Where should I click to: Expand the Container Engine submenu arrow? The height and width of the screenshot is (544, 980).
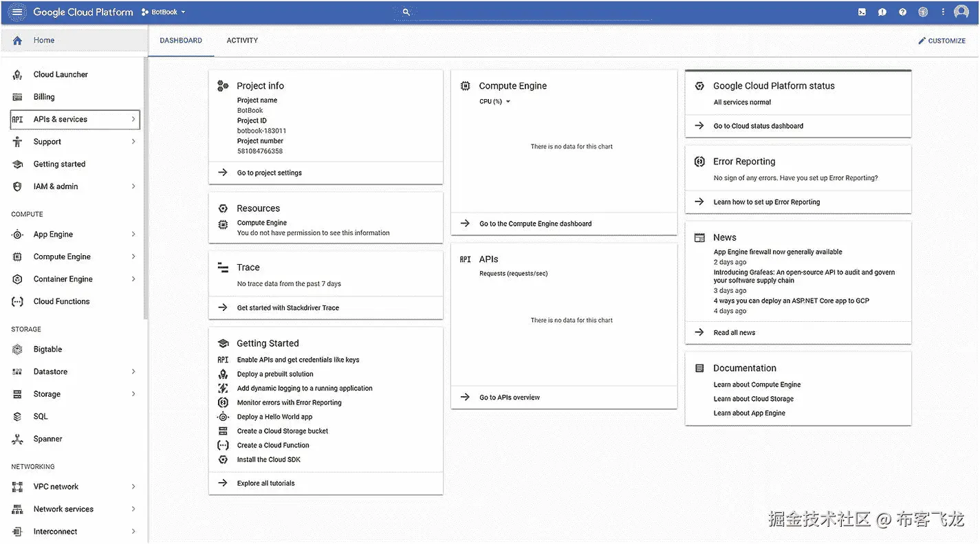[x=133, y=279]
